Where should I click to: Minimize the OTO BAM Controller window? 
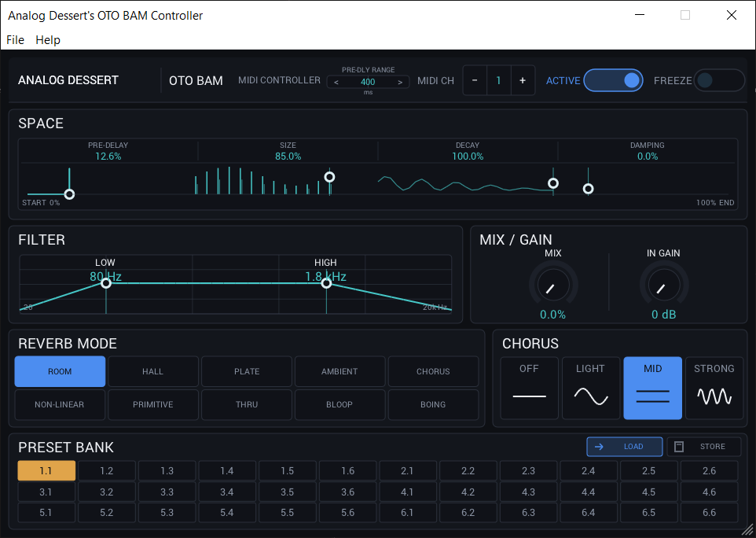tap(640, 15)
